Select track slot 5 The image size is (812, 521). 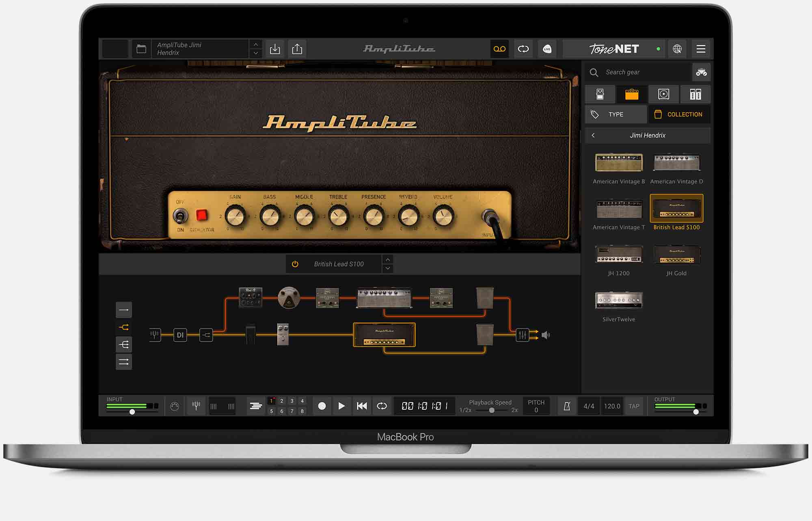[x=272, y=411]
